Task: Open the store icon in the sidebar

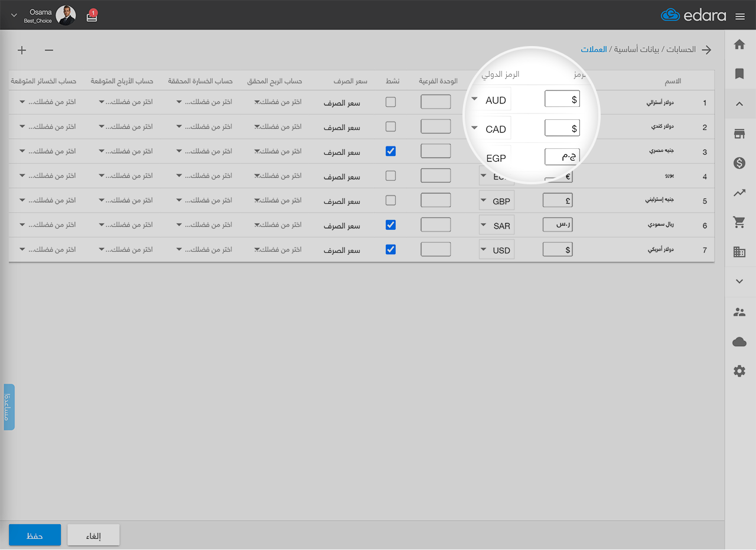Action: tap(739, 134)
